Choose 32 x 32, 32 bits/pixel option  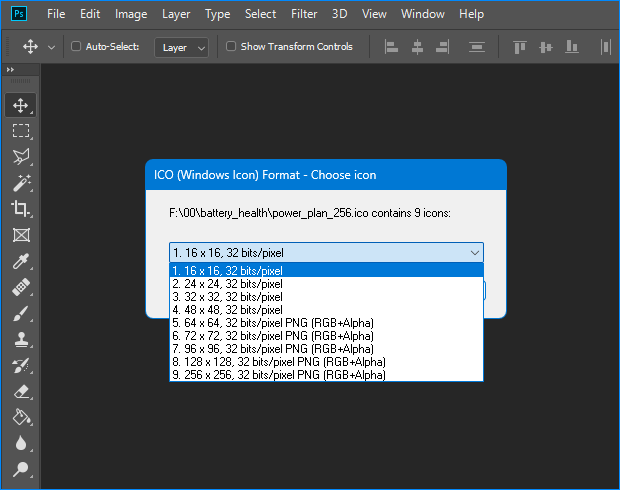tap(326, 297)
